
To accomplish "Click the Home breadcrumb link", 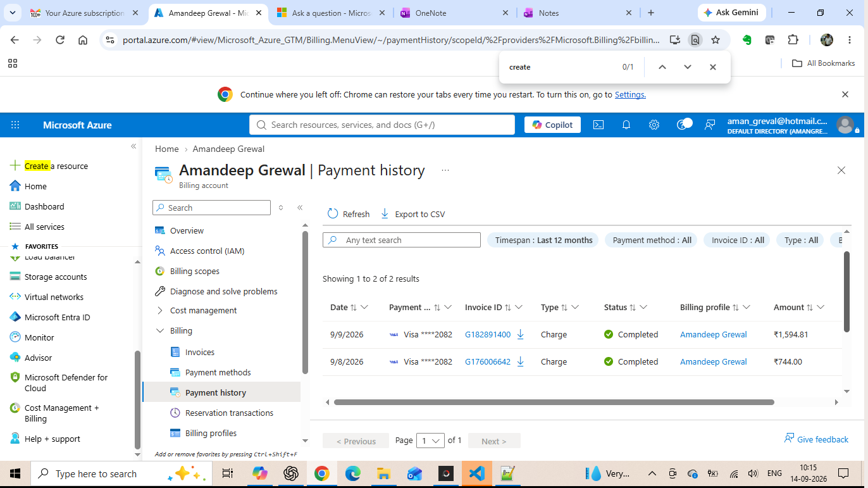I will [x=167, y=149].
